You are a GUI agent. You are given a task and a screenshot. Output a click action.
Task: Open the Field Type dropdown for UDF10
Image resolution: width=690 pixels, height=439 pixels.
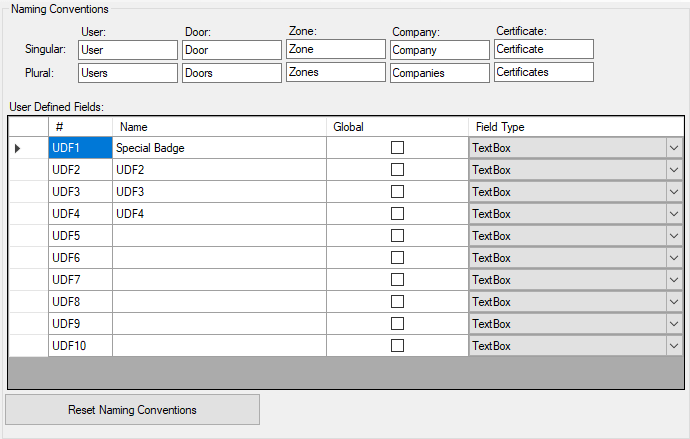click(x=674, y=346)
